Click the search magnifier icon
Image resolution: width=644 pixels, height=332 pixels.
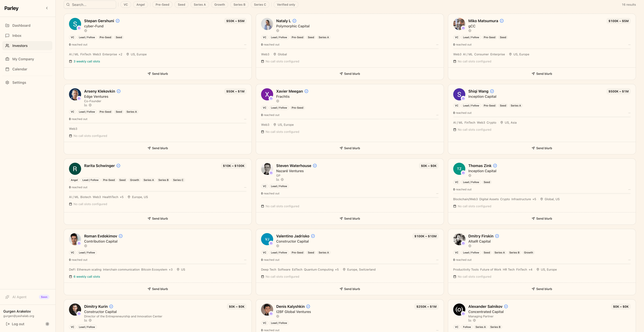[x=68, y=5]
